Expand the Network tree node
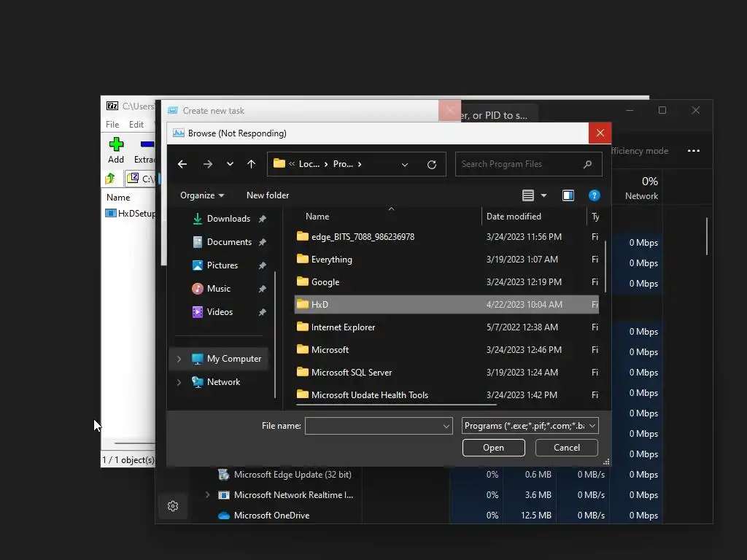The height and width of the screenshot is (560, 747). 179,382
